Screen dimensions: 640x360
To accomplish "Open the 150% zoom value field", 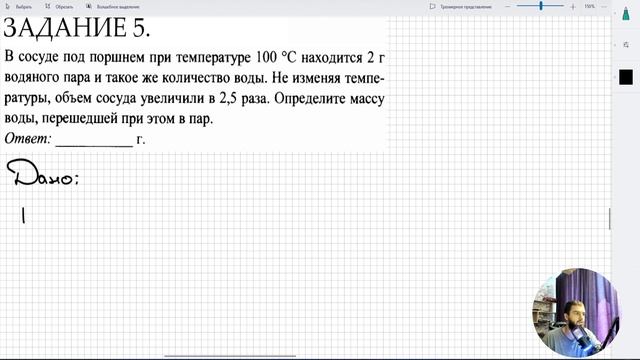I will [589, 7].
